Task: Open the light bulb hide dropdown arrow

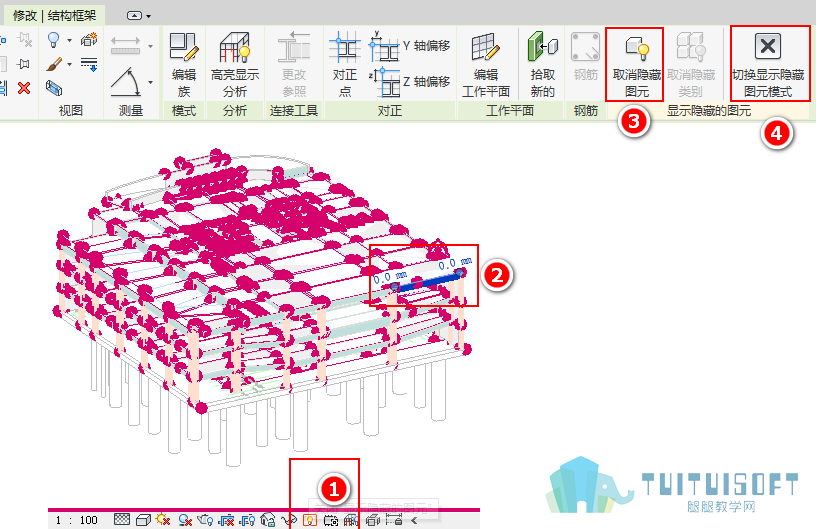Action: [x=69, y=40]
